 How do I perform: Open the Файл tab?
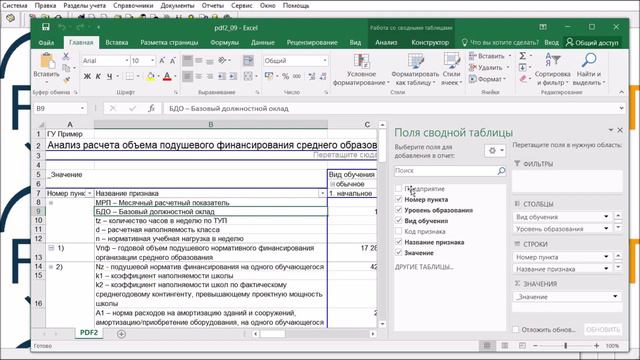coord(46,42)
